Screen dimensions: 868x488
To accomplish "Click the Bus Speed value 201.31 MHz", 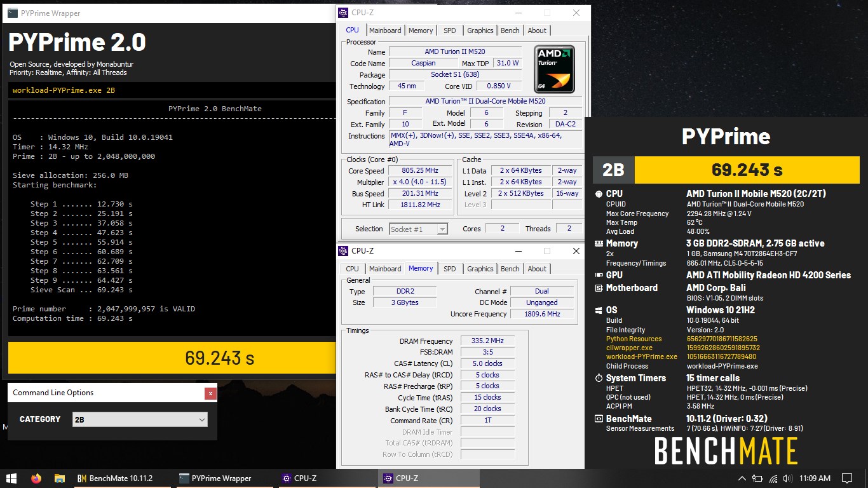I will point(419,194).
